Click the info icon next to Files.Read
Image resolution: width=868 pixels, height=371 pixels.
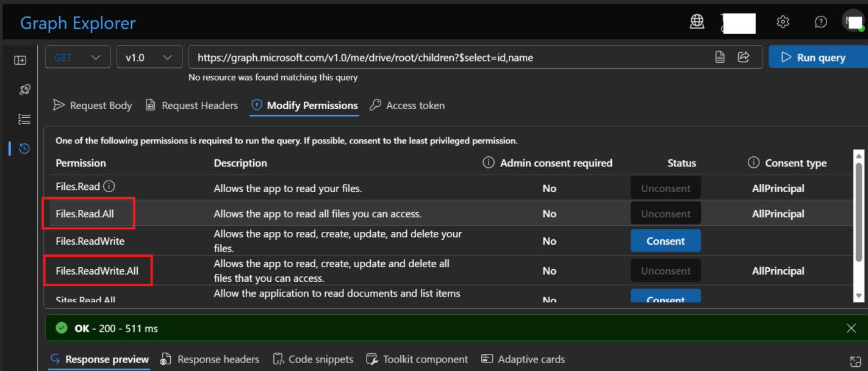tap(109, 186)
